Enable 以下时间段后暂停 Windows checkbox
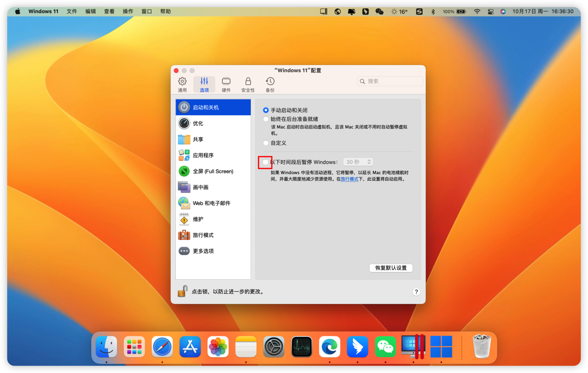588x373 pixels. click(x=265, y=162)
